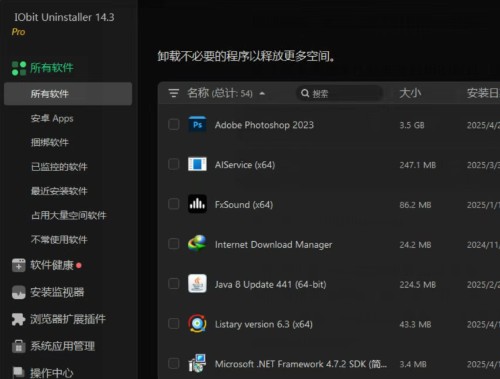Go to the 系统应用管理 section
Image resolution: width=500 pixels, height=379 pixels.
[x=62, y=346]
